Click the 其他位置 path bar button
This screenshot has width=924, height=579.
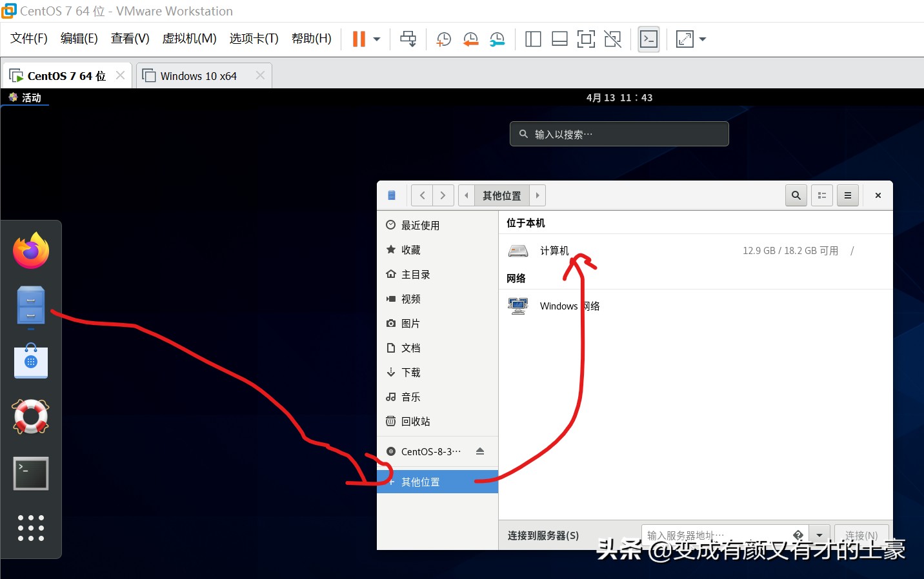coord(502,195)
